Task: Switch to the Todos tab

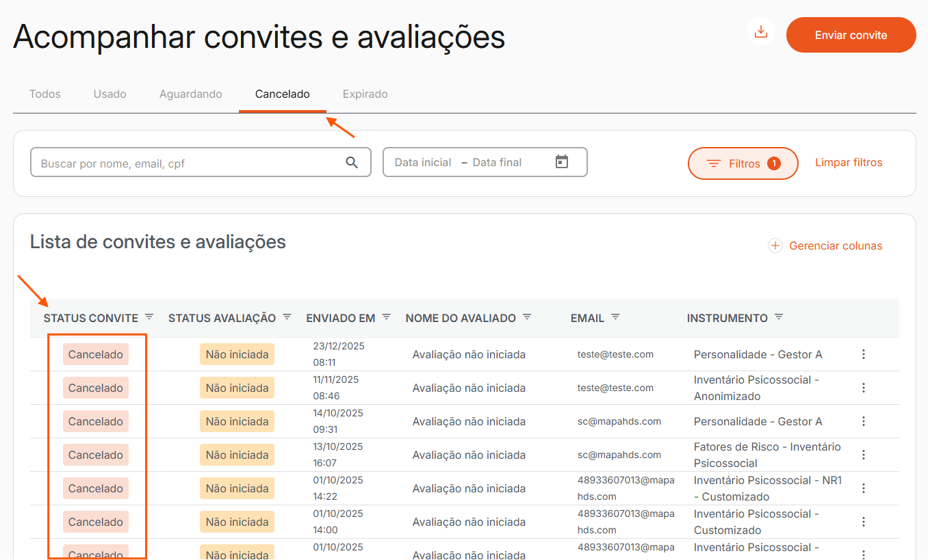Action: pos(45,94)
